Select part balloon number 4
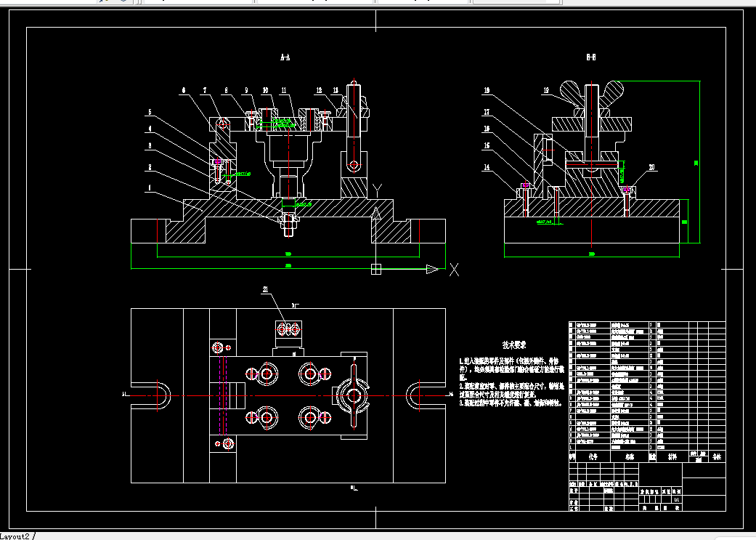Viewport: 756px width, 540px height. [x=150, y=129]
